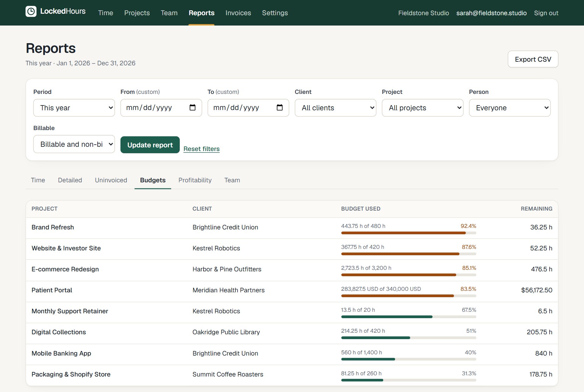
Task: Open the Billable filter dropdown
Action: (74, 144)
